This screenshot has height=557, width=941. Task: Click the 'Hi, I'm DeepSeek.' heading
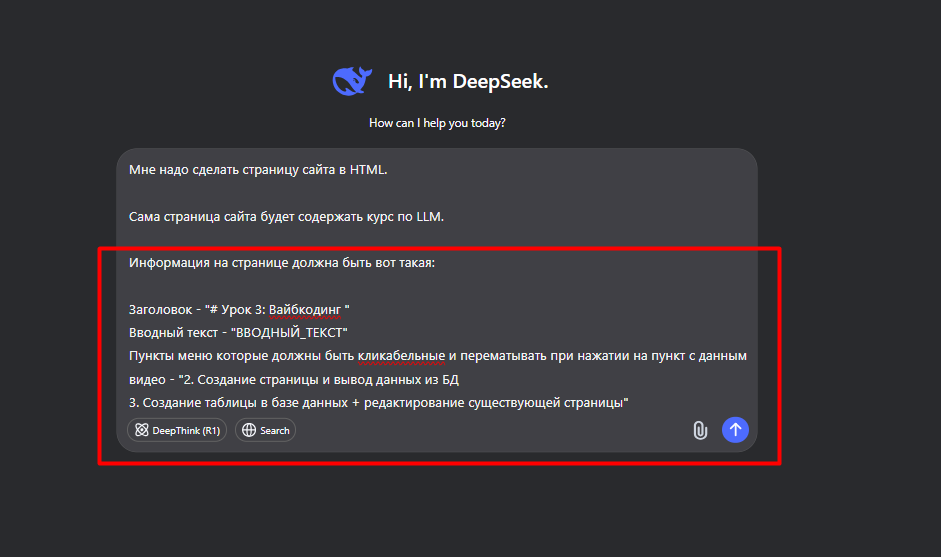(468, 81)
